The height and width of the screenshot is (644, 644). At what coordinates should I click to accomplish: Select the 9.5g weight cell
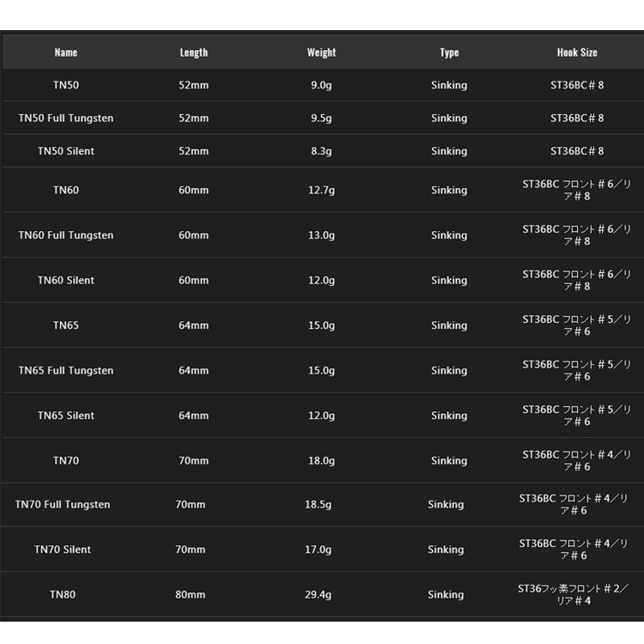pyautogui.click(x=321, y=118)
